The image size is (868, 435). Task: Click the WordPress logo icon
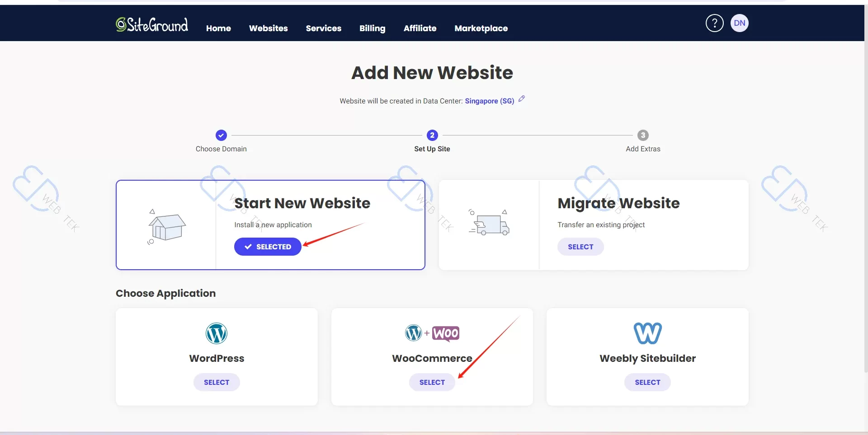pos(217,334)
